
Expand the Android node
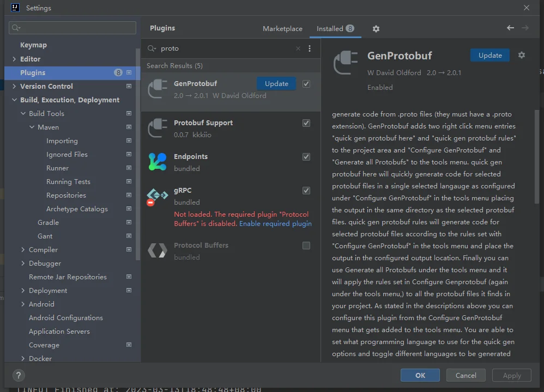tap(23, 304)
